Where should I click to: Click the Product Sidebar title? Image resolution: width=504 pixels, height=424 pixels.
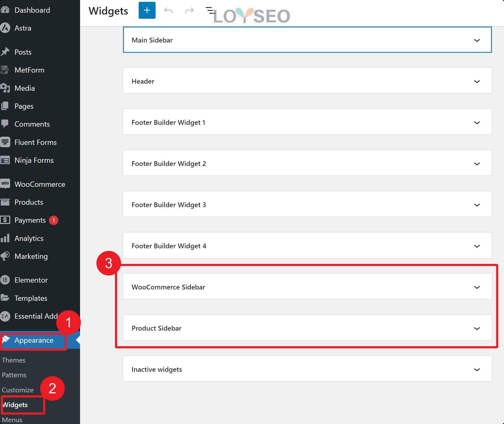point(156,328)
